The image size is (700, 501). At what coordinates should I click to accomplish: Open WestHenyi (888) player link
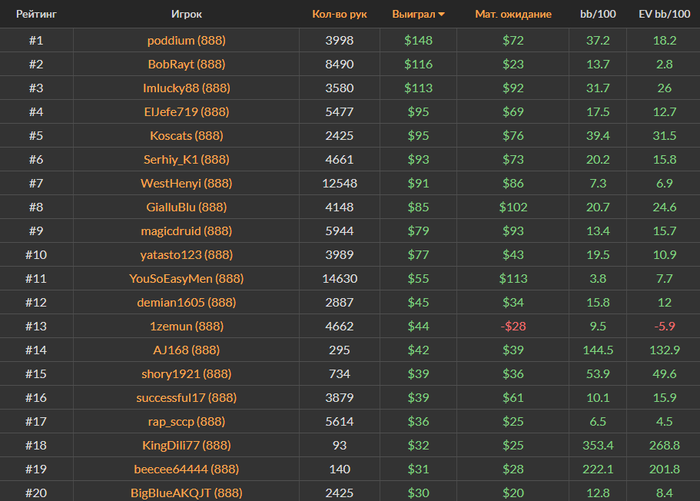(187, 183)
